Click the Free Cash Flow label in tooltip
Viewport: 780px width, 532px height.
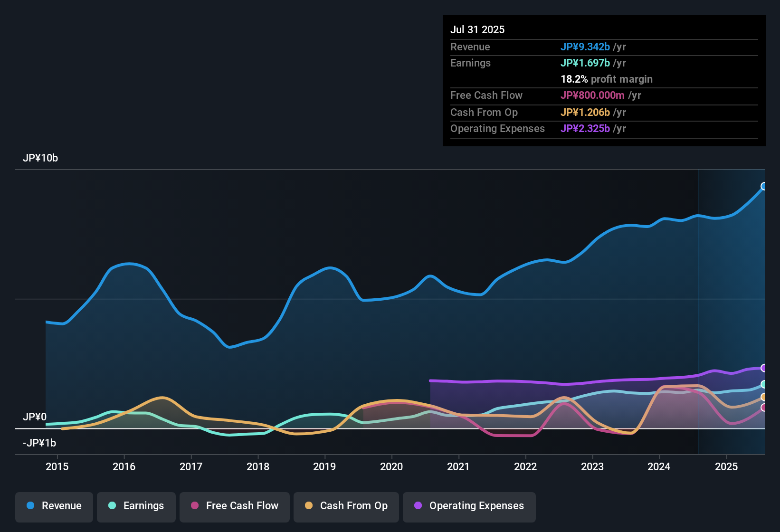click(x=486, y=95)
